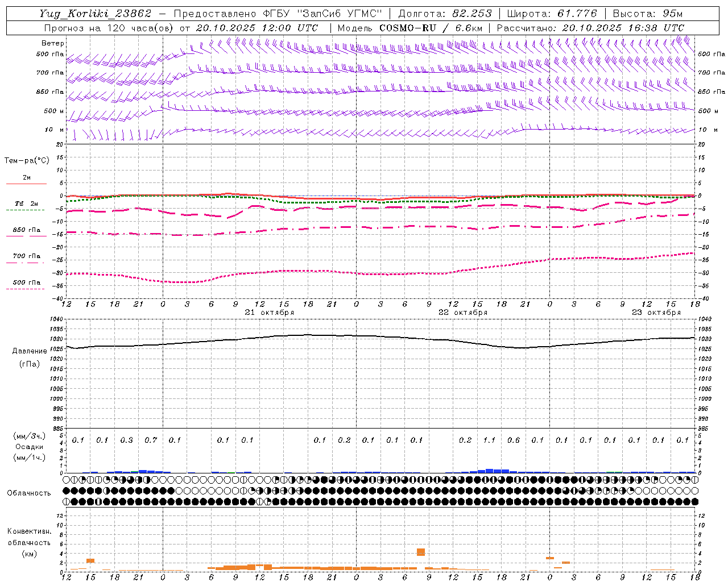Viewport: 728px width, 582px height.
Task: Click the date label 22 октября
Action: 462,313
